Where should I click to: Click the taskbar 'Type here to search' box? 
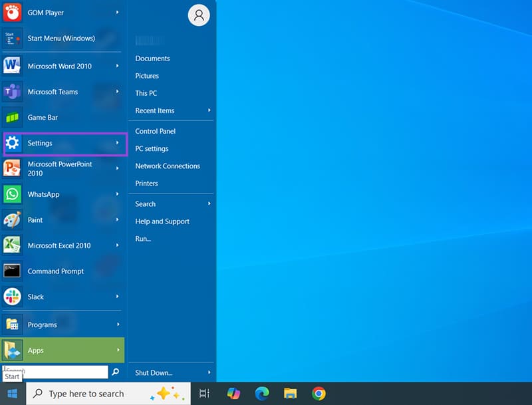click(x=108, y=394)
